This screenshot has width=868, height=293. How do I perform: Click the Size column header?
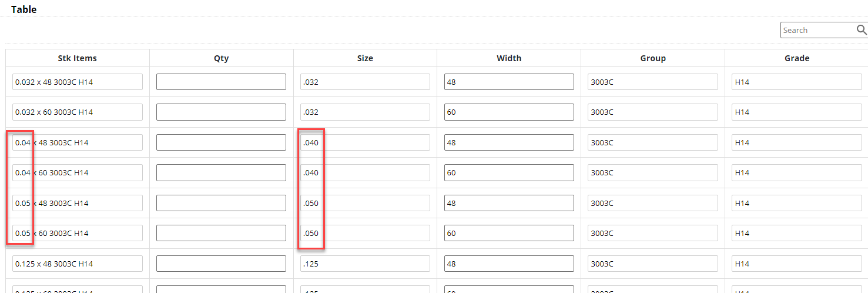coord(365,58)
